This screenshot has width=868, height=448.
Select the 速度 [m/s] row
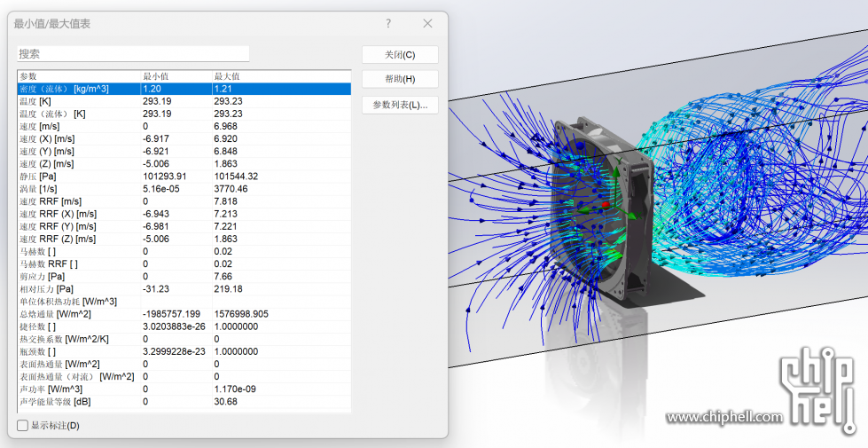pyautogui.click(x=184, y=126)
